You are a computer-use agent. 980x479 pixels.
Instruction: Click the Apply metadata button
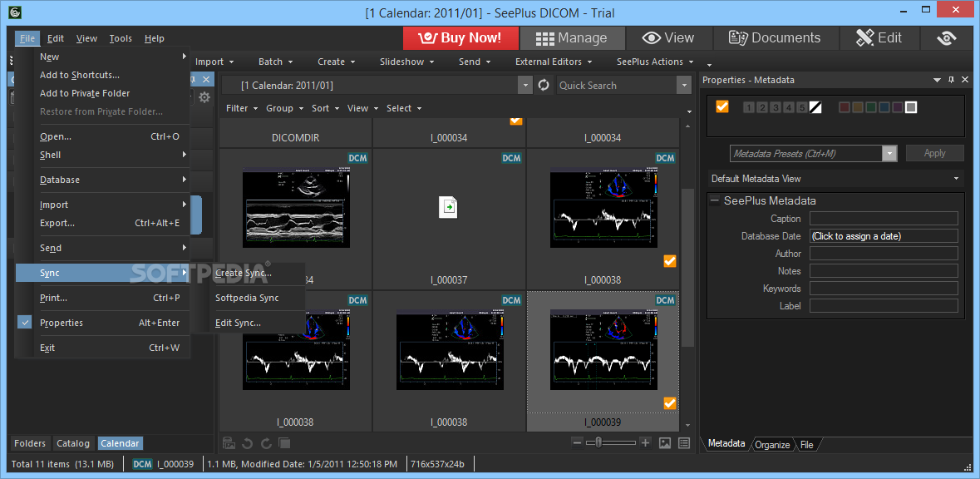tap(934, 153)
